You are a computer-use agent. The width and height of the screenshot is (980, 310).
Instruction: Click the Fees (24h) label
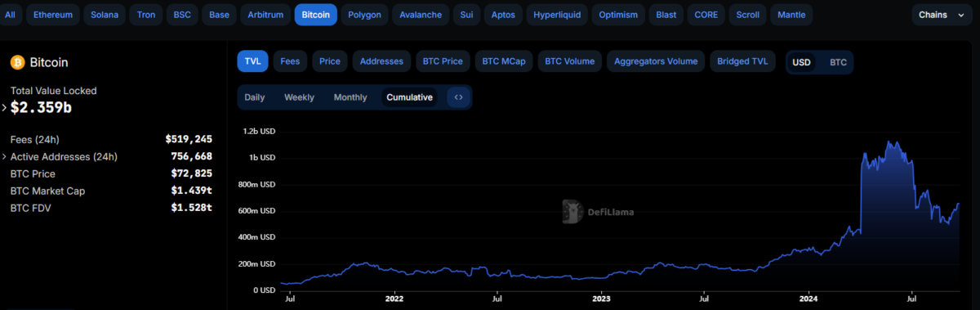35,139
